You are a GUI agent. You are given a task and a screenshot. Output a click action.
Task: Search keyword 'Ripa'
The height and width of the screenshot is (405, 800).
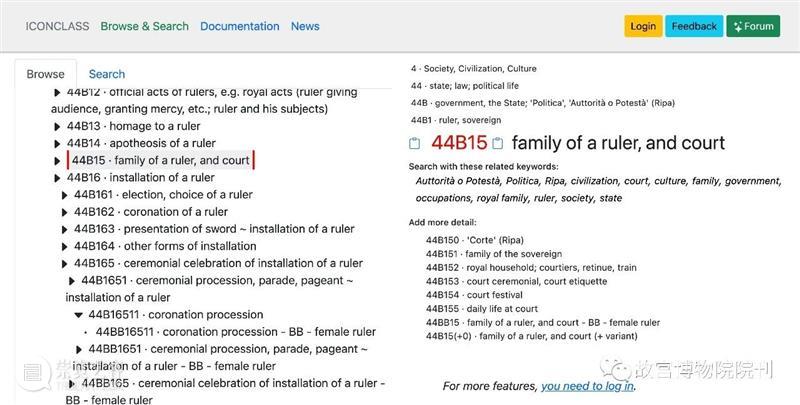(555, 181)
